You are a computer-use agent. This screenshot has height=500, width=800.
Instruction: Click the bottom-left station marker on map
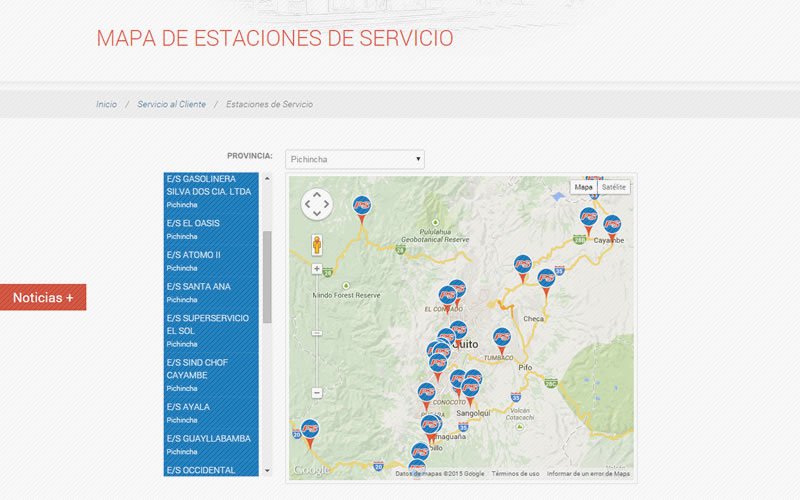coord(310,430)
